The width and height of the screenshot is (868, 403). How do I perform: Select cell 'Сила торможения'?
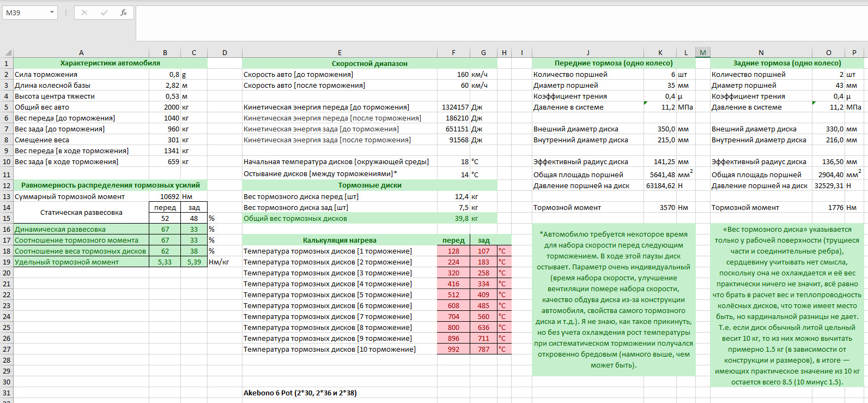coord(81,74)
